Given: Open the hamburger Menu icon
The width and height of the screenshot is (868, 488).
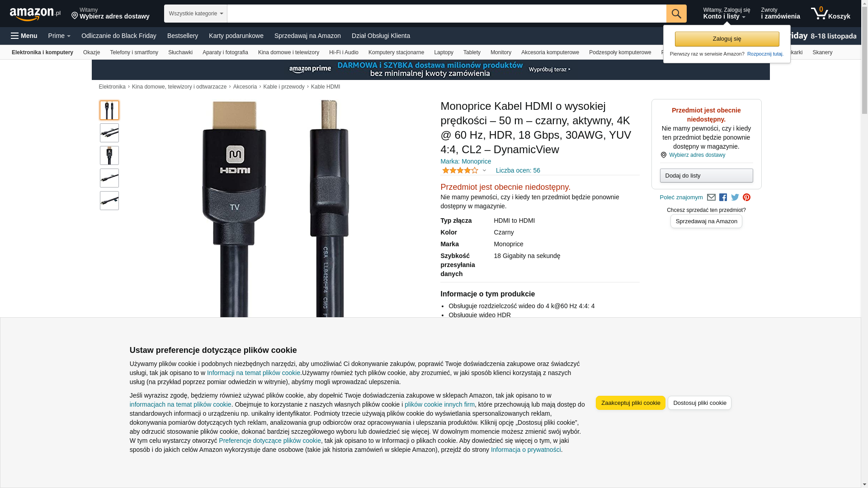Looking at the screenshot, I should pyautogui.click(x=24, y=36).
